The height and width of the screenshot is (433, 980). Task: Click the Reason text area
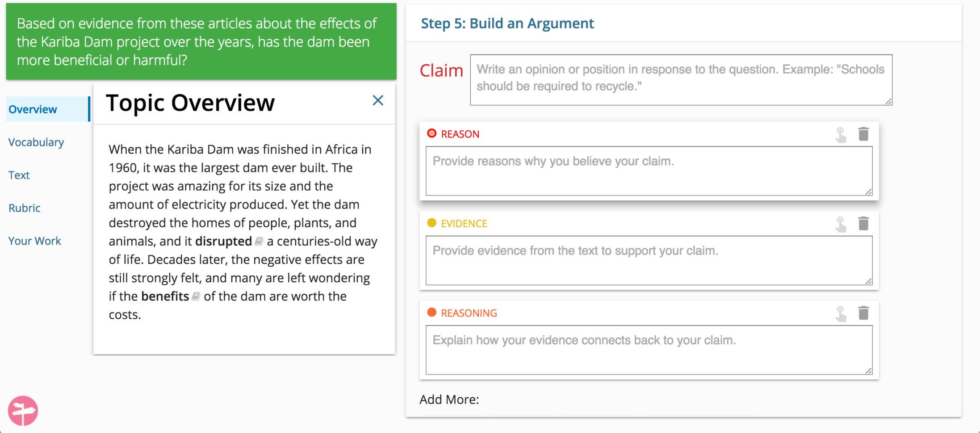coord(648,171)
